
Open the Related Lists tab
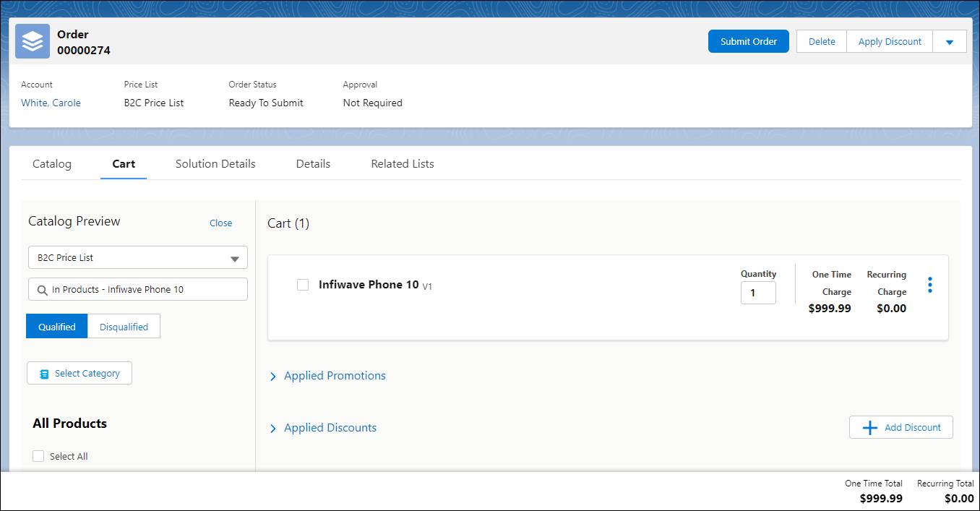[402, 163]
